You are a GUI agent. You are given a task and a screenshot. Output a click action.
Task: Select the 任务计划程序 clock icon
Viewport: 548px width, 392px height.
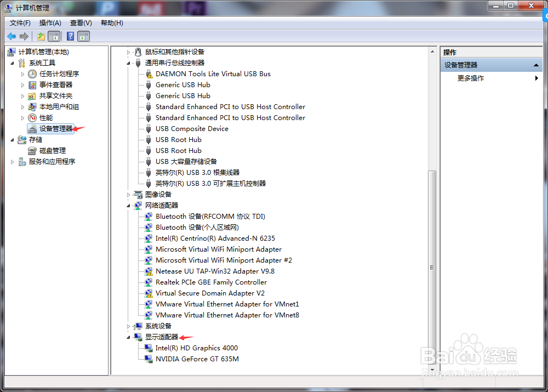[32, 74]
